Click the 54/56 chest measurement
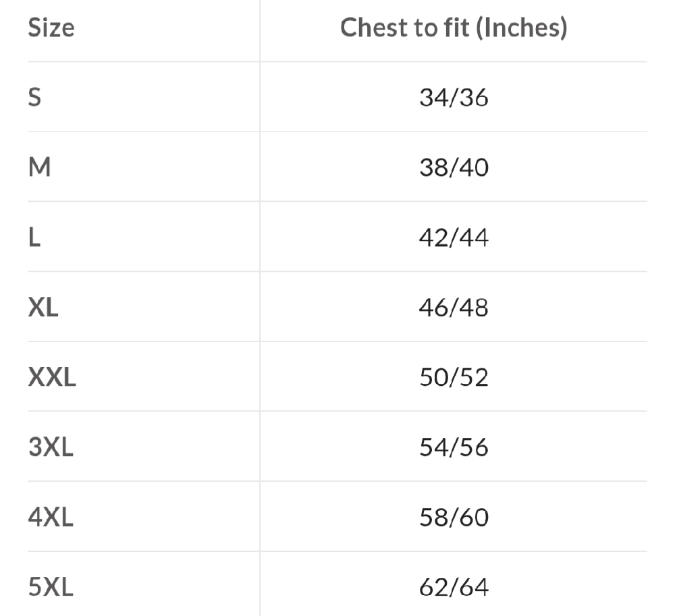Image resolution: width=675 pixels, height=616 pixels. tap(454, 448)
